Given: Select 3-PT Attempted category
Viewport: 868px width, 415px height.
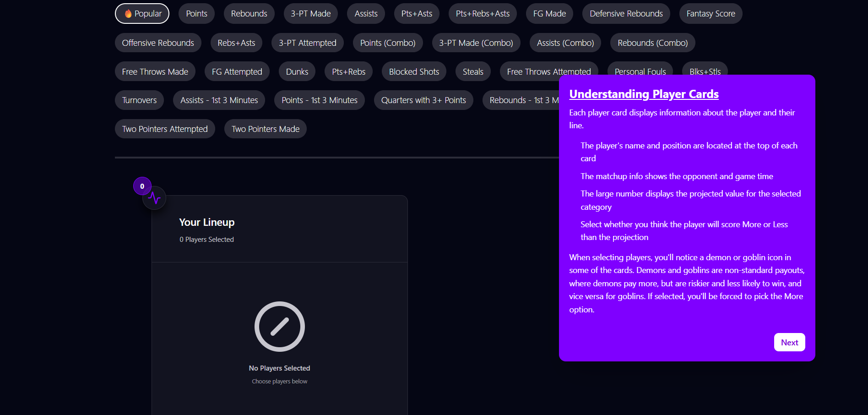Looking at the screenshot, I should coord(308,43).
